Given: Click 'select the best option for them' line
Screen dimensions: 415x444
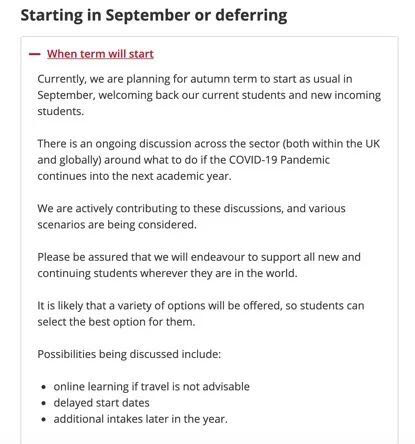Looking at the screenshot, I should (116, 322).
